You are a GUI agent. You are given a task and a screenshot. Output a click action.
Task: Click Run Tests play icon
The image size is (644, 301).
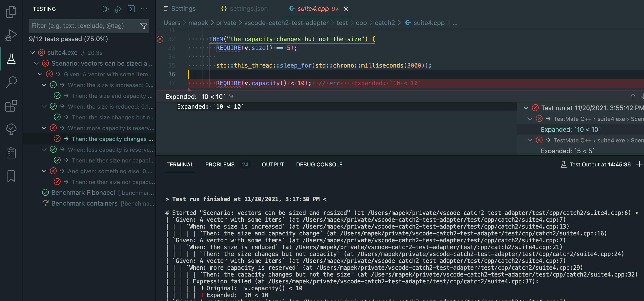coord(105,9)
